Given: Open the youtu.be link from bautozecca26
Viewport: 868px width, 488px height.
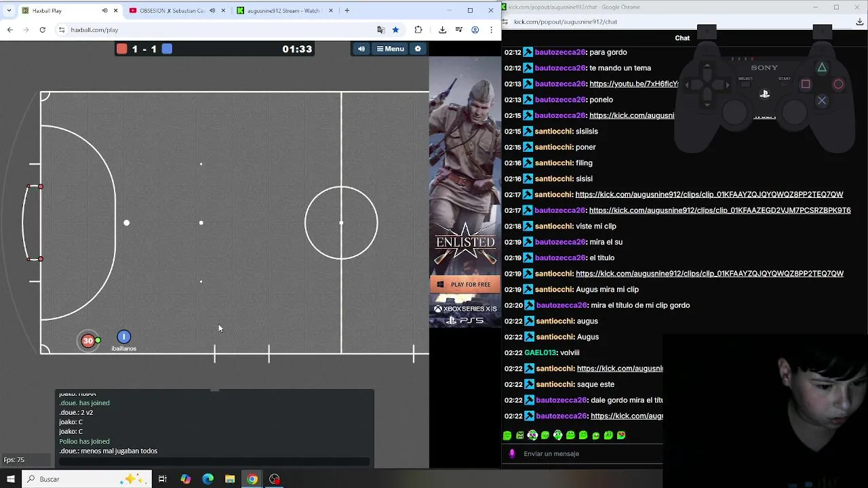Looking at the screenshot, I should coord(634,84).
